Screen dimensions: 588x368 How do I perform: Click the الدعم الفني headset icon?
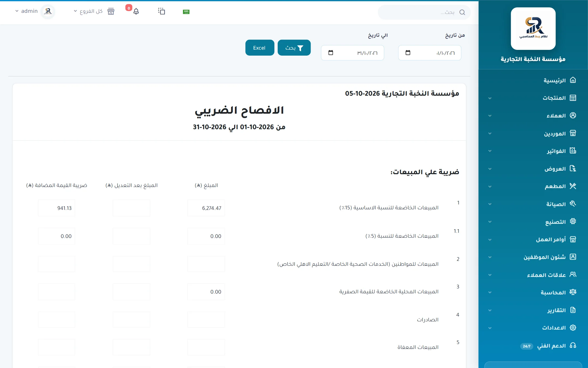click(x=573, y=345)
